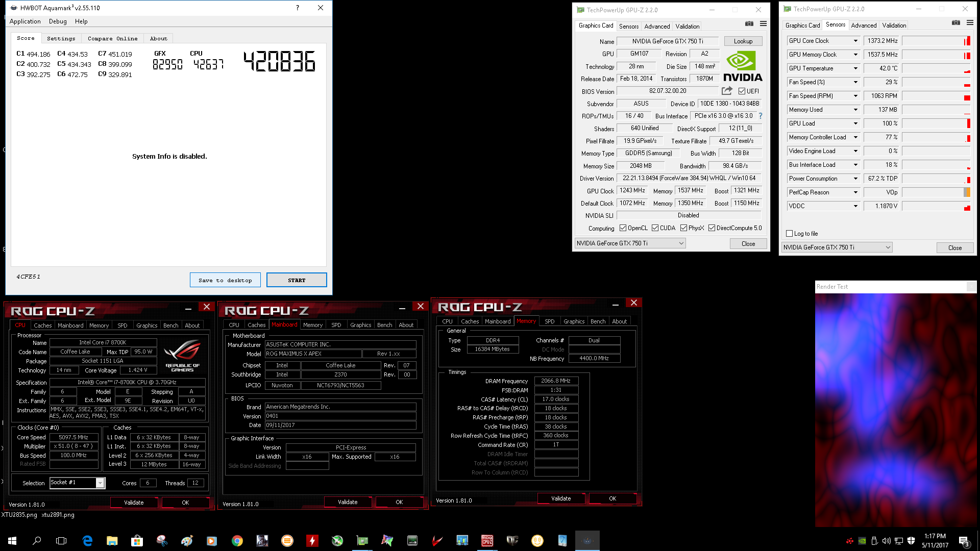Click the volume speaker icon in system tray
The height and width of the screenshot is (551, 980).
(x=887, y=541)
